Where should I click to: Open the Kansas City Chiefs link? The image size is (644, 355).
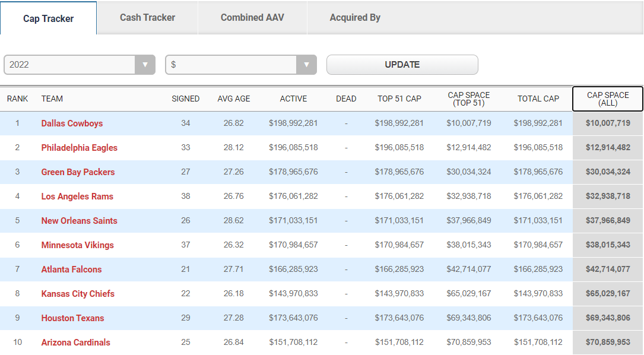point(78,294)
